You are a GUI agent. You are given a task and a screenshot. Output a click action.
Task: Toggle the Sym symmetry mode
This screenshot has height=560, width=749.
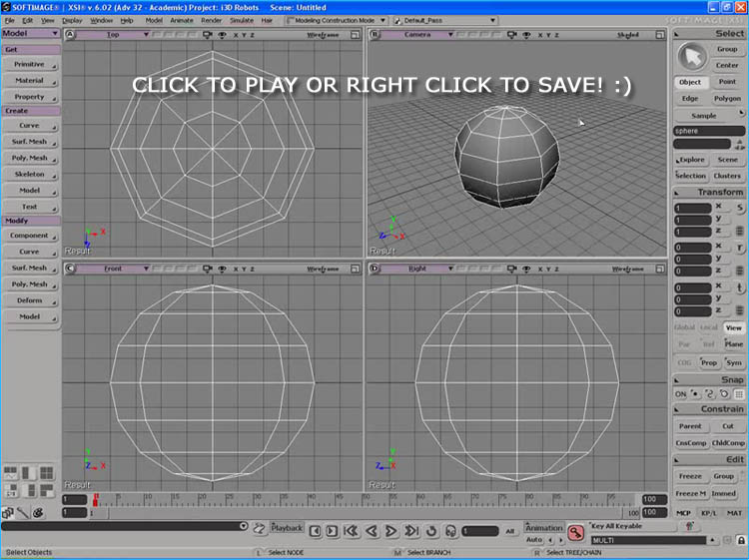click(x=734, y=362)
